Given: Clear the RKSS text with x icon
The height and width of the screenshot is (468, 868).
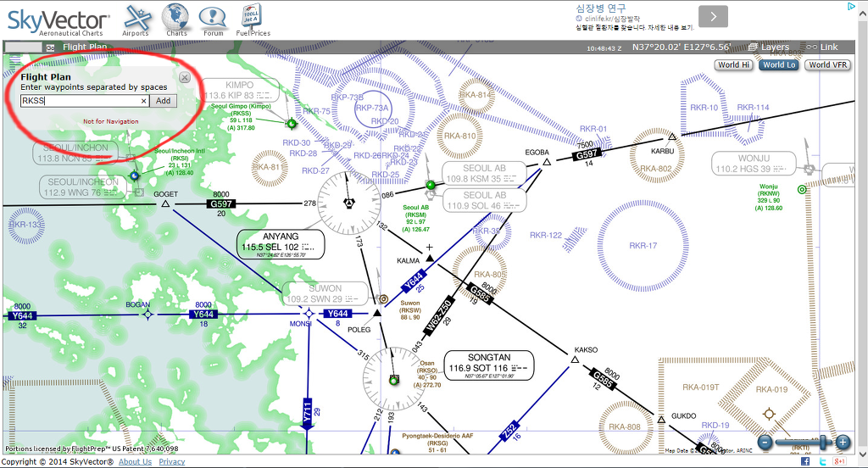Looking at the screenshot, I should click(x=143, y=101).
